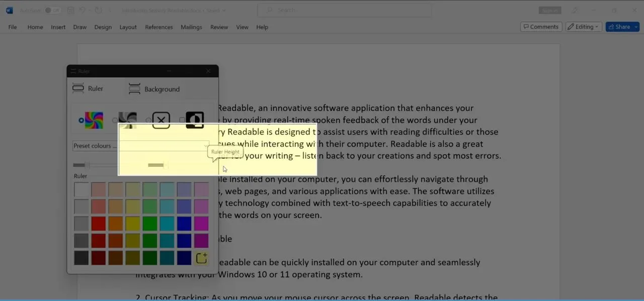Viewport: 644px width, 301px height.
Task: Switch to the Home ribbon tab
Action: (x=35, y=27)
